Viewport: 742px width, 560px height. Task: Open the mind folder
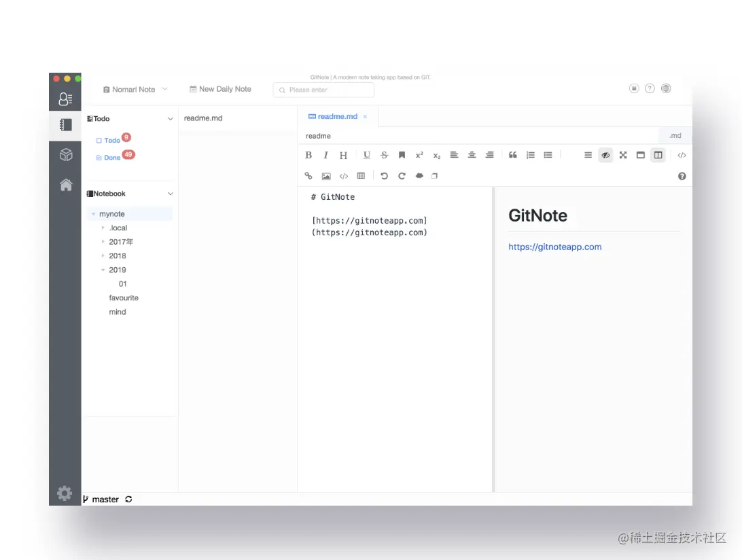(x=118, y=312)
